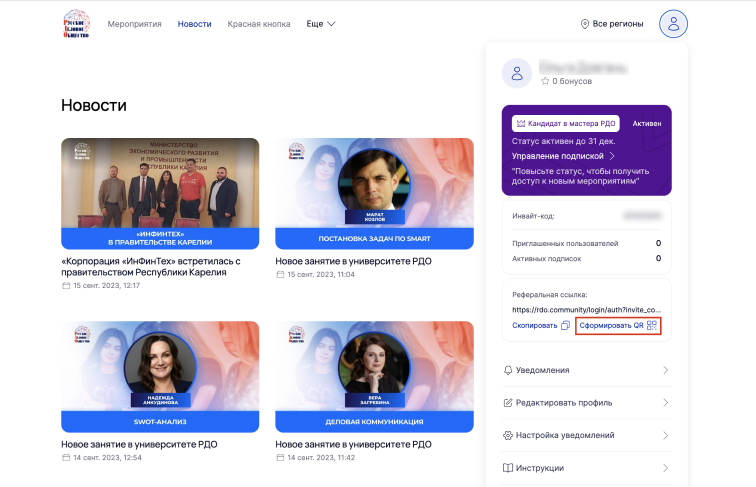Click the book icon for Инструкции
Screen dimensions: 756x487
click(x=507, y=467)
